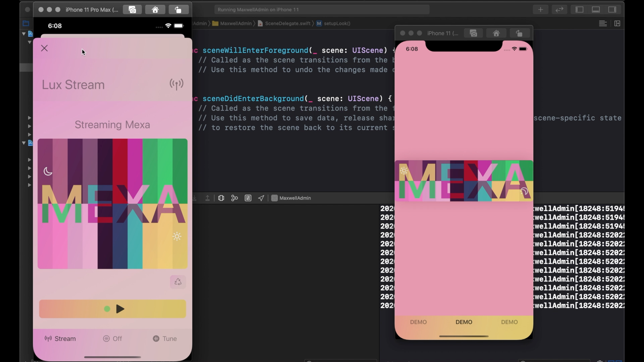Click the sceneDidEnterBackground function name
This screenshot has width=644, height=362.
pyautogui.click(x=253, y=99)
